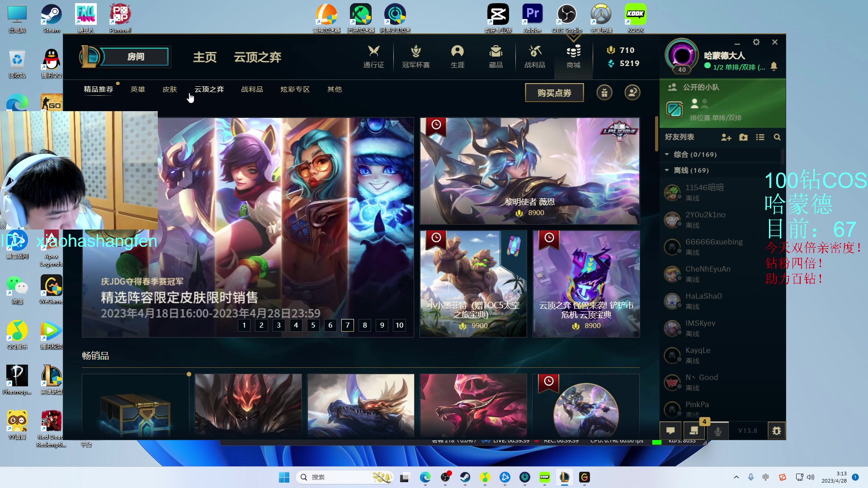Open the chest item under 畅销品

[x=135, y=405]
